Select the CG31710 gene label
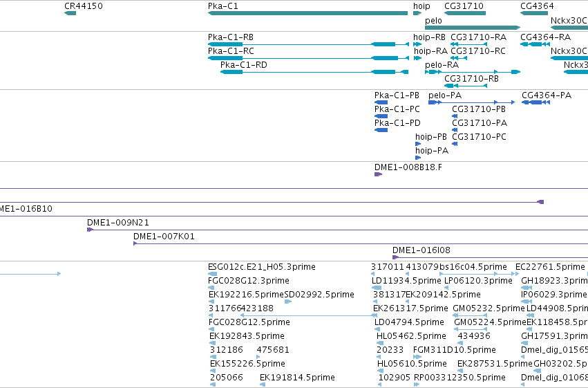The height and width of the screenshot is (388, 588). pyautogui.click(x=464, y=6)
